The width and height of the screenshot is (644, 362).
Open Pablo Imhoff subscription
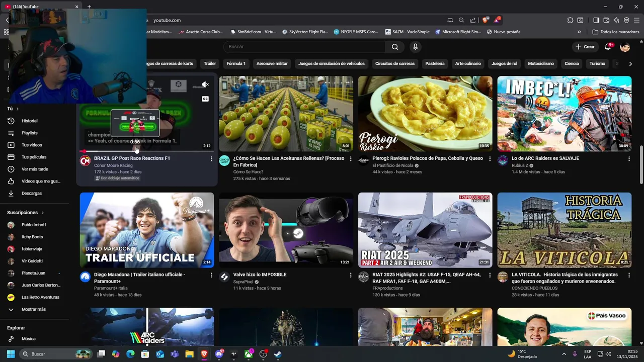(x=34, y=225)
